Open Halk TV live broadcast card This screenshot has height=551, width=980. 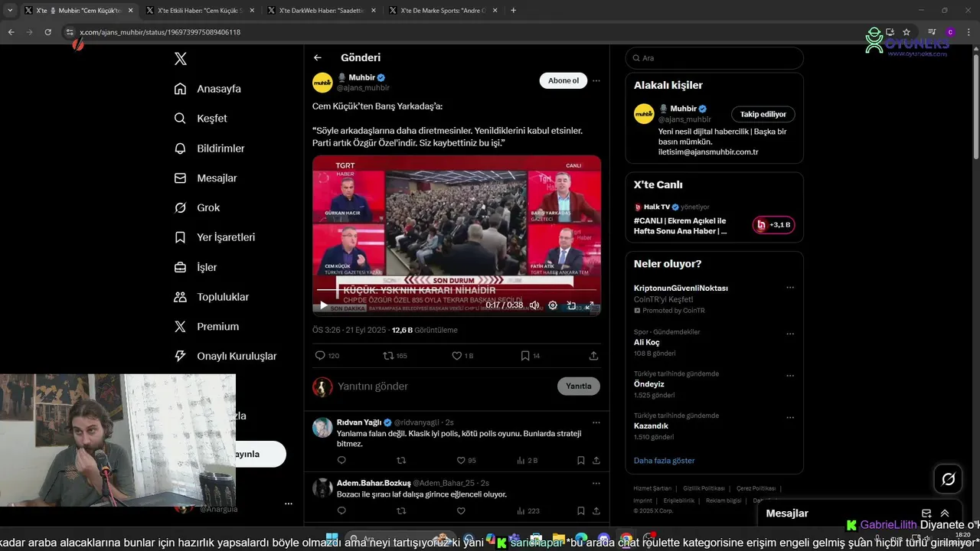pos(714,219)
